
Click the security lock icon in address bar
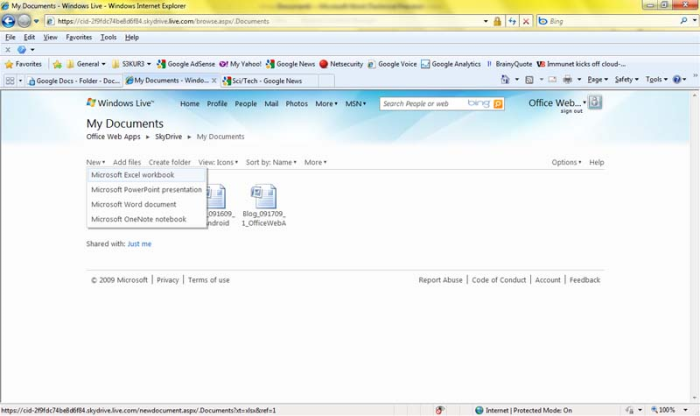coord(497,21)
